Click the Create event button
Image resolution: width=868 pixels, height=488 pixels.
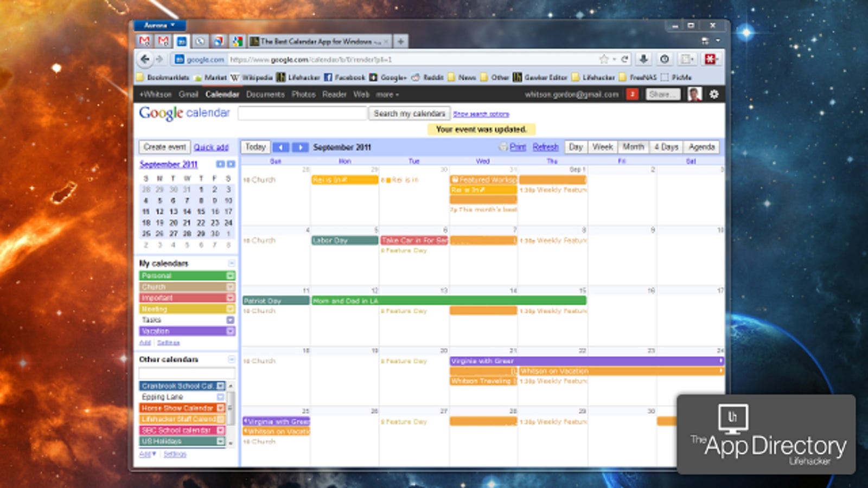click(165, 147)
